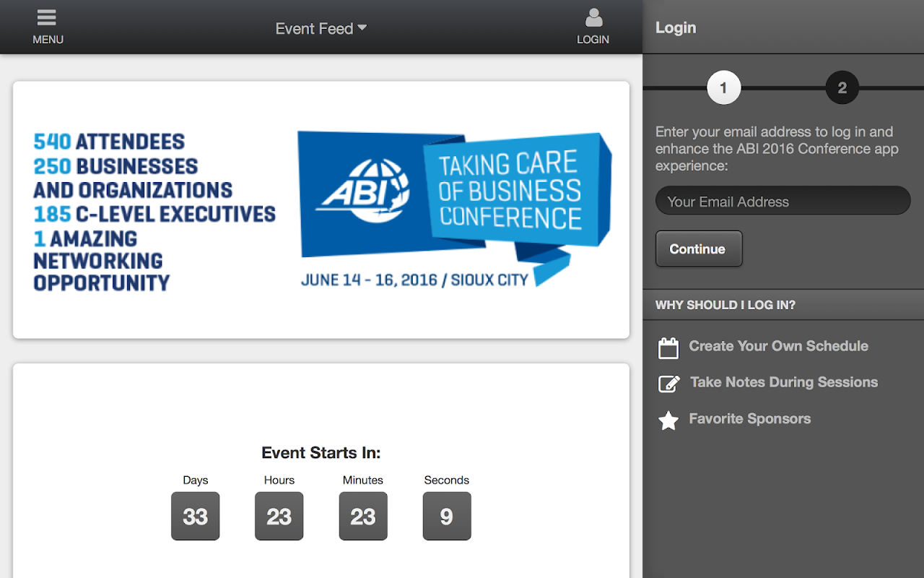Click the Seconds countdown box
Image resolution: width=924 pixels, height=578 pixels.
click(x=446, y=516)
